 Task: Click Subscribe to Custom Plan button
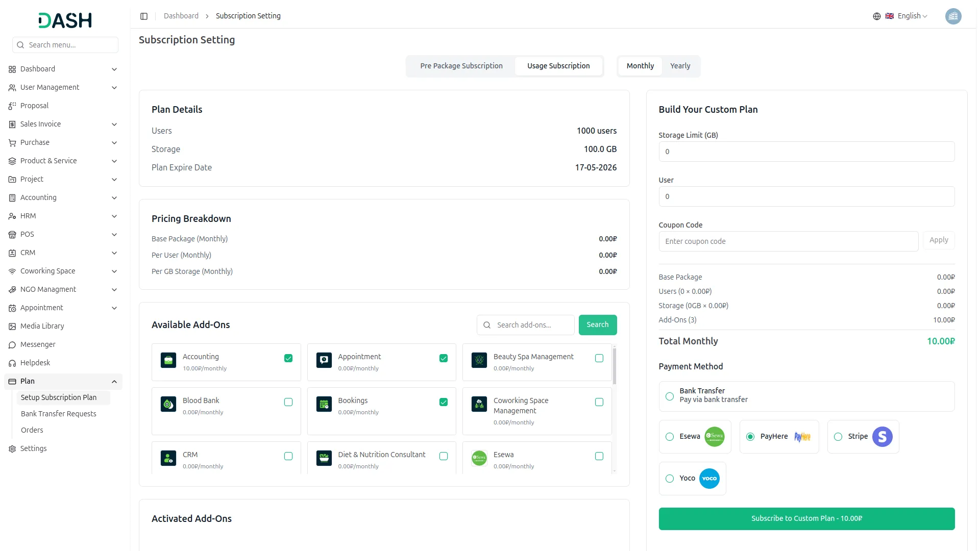pos(806,519)
